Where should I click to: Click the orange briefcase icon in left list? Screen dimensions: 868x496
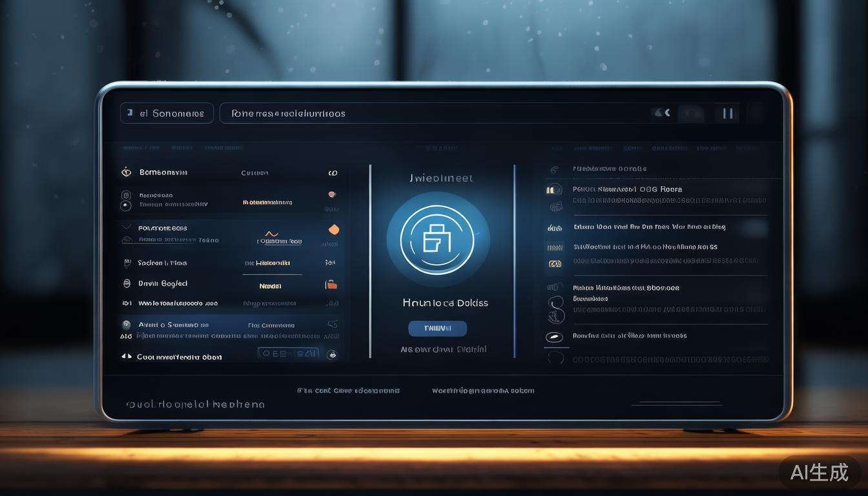coord(331,284)
